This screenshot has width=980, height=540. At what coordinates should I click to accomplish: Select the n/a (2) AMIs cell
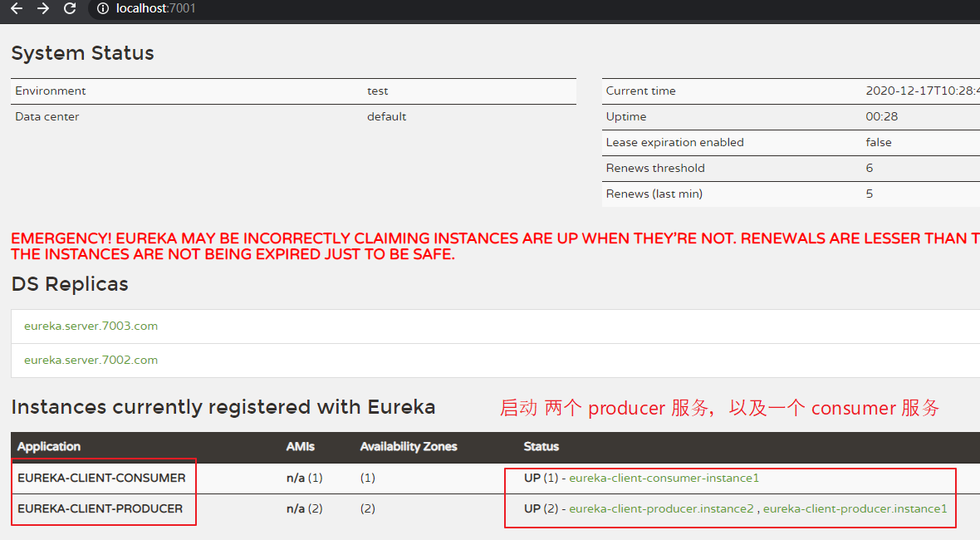point(304,508)
